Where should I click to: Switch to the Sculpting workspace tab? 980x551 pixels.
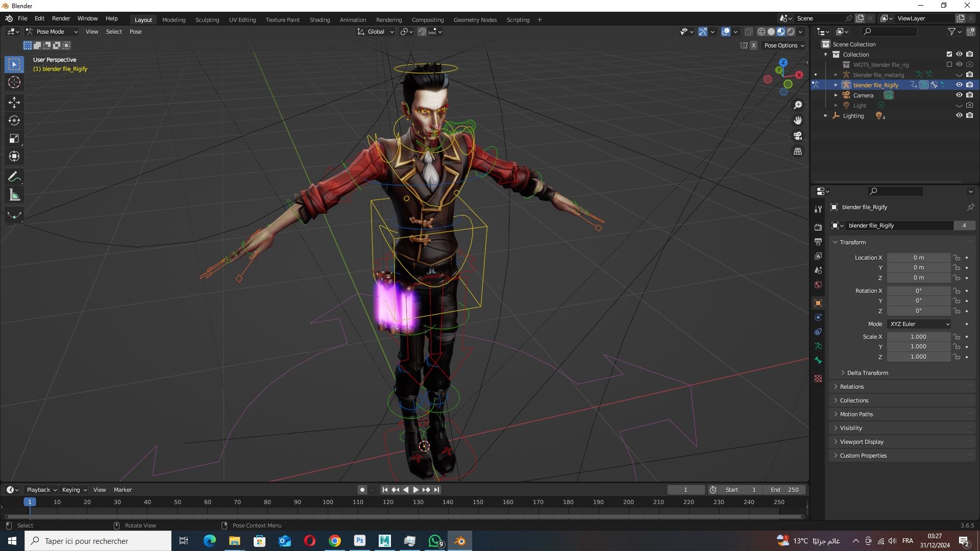click(207, 20)
